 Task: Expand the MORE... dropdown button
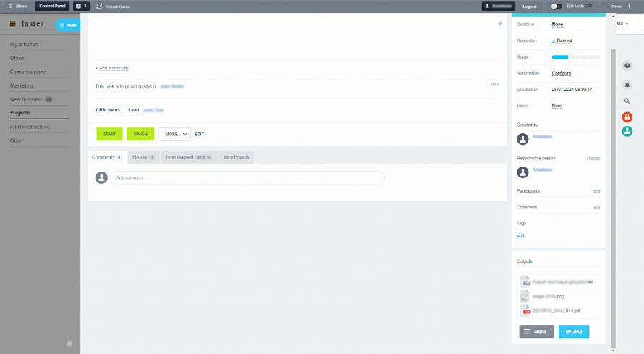coord(174,134)
